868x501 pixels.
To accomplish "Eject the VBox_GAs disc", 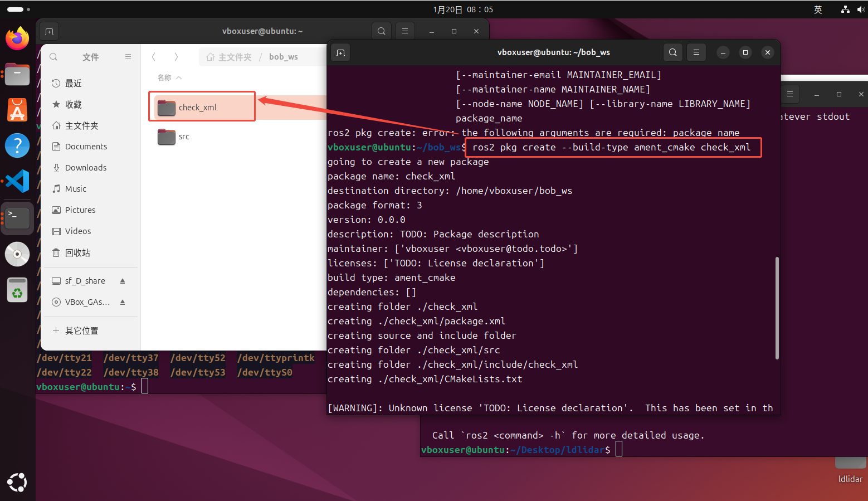I will tap(123, 302).
